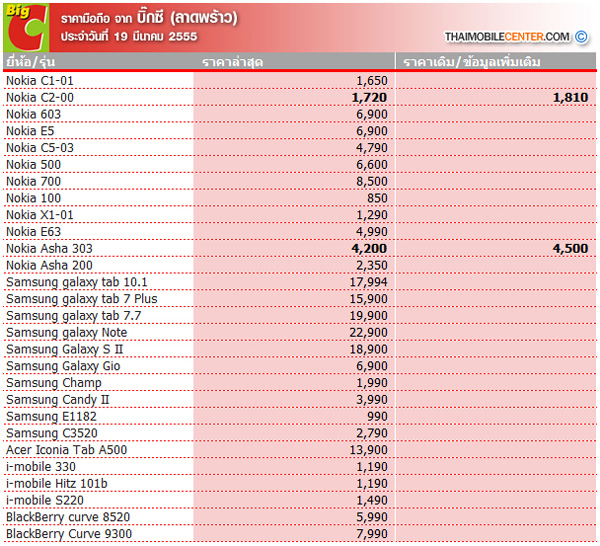Image resolution: width=600 pixels, height=546 pixels.
Task: Click the 3,990 price cell
Action: (x=372, y=400)
